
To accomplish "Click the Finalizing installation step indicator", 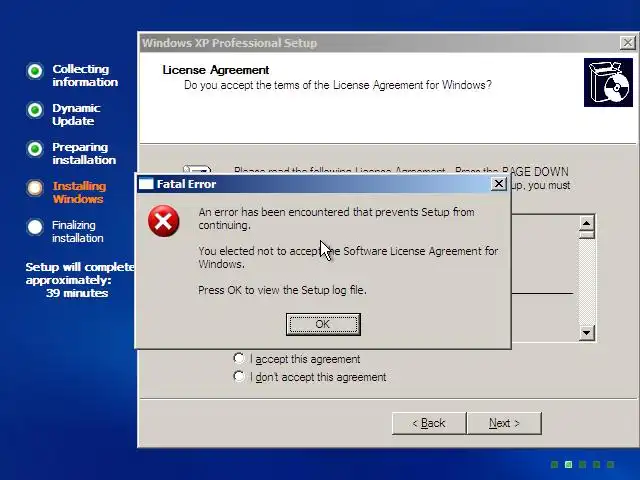I will click(x=35, y=227).
